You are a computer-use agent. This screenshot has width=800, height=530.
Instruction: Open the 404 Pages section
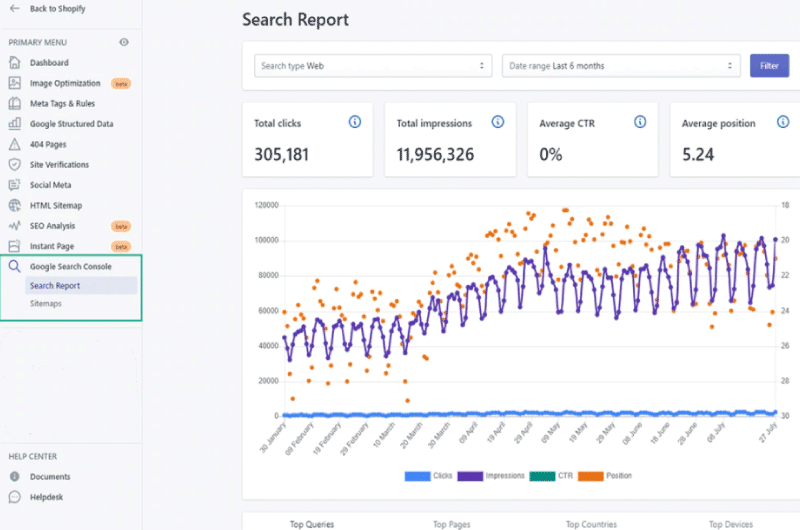pos(48,144)
